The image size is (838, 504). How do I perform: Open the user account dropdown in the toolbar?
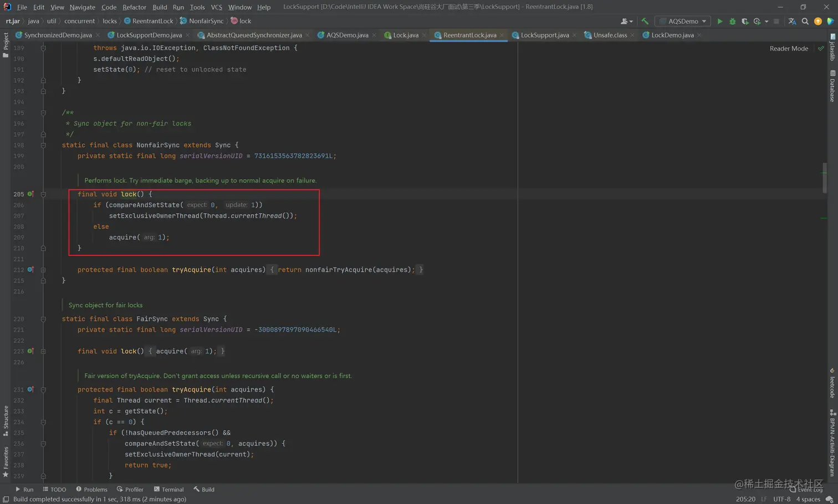(x=626, y=21)
